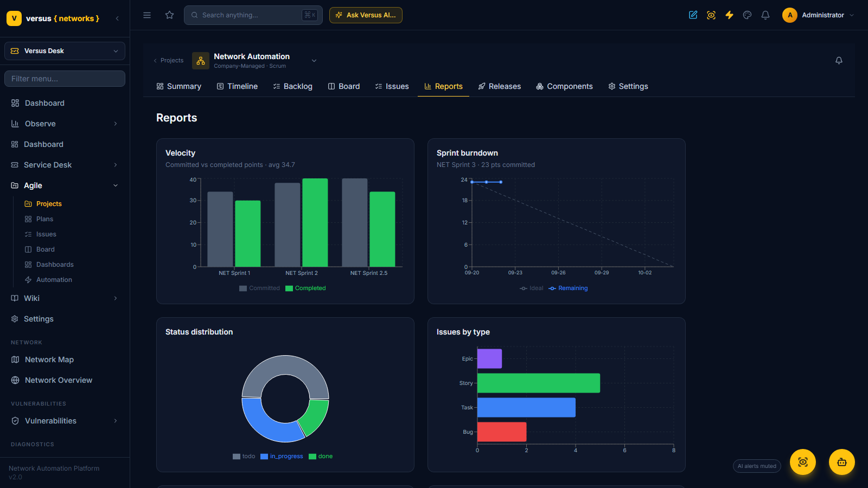Screen dimensions: 868x488
Task: Switch to the Components tab
Action: (564, 86)
